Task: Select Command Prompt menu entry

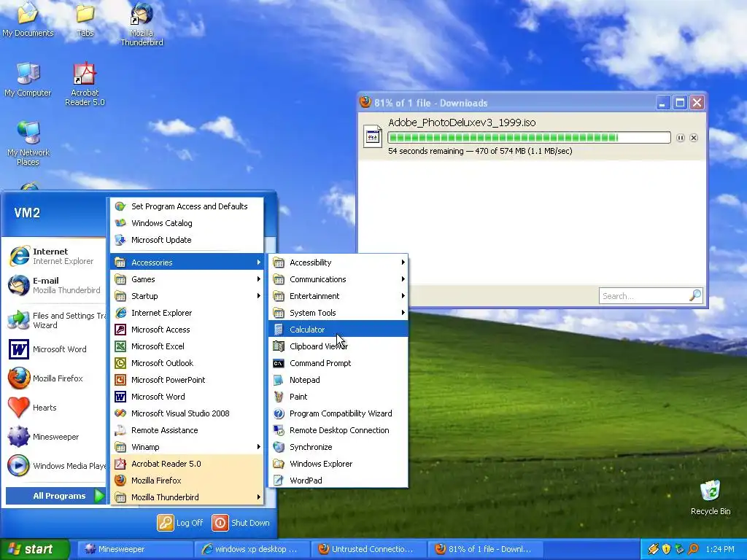Action: tap(338, 363)
